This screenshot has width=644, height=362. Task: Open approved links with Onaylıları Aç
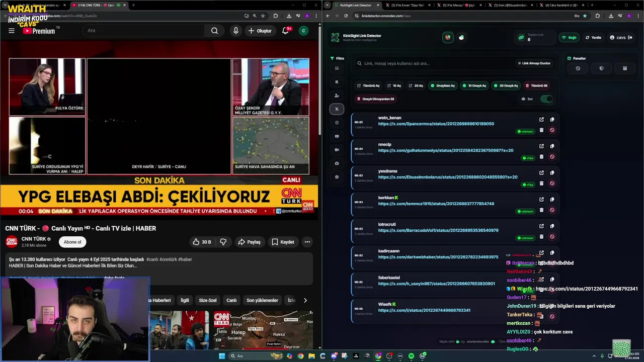(x=442, y=85)
